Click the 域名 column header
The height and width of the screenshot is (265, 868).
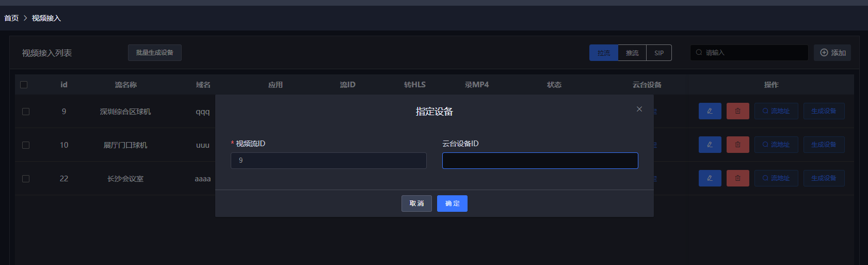(203, 85)
